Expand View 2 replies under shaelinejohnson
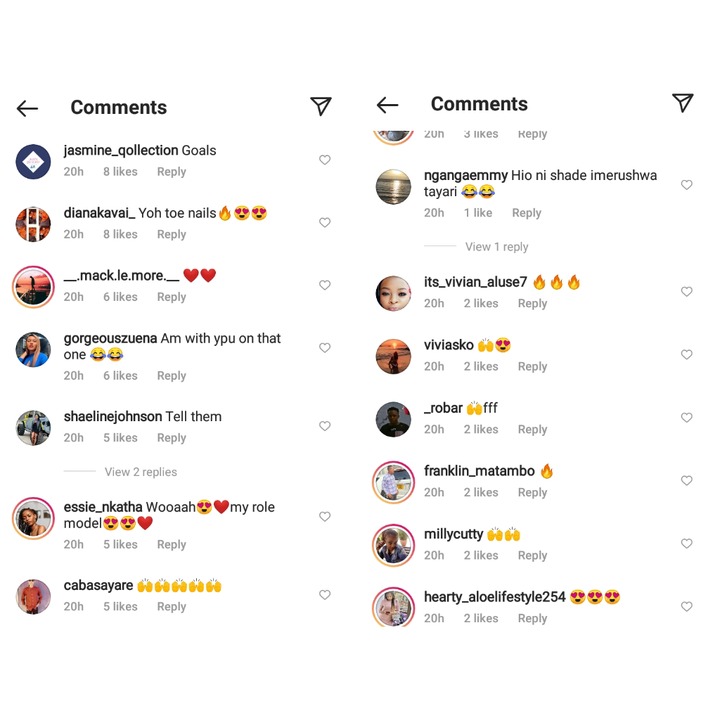720x720 pixels. pos(141,472)
